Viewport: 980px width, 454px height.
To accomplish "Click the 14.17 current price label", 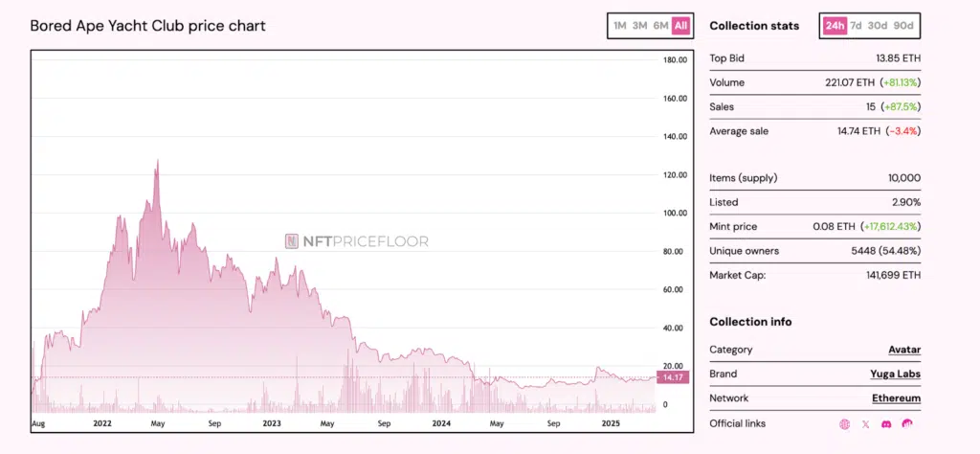I will (673, 377).
